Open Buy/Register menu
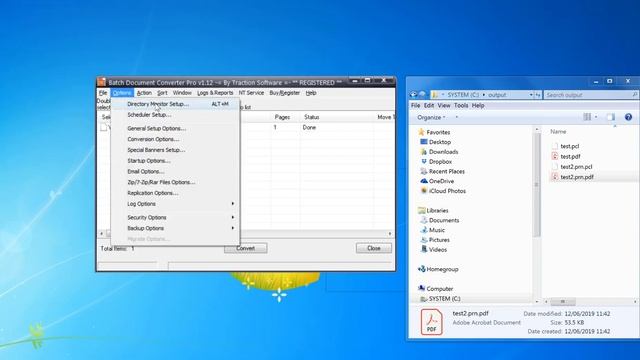Image resolution: width=640 pixels, height=360 pixels. tap(284, 93)
